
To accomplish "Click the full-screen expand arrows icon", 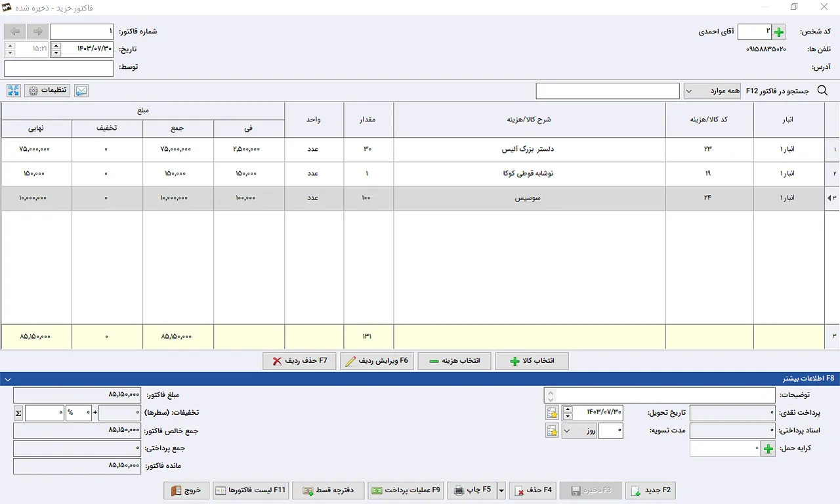I will [14, 91].
